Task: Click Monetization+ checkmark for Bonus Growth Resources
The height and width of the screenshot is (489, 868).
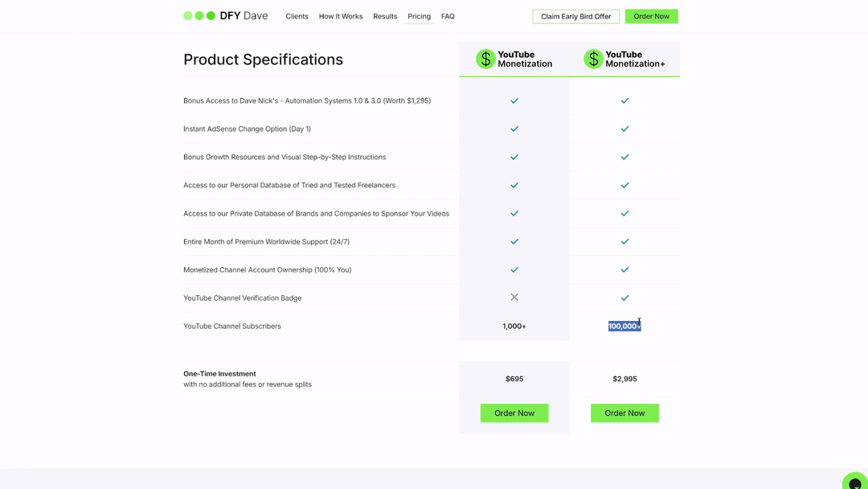Action: tap(624, 158)
